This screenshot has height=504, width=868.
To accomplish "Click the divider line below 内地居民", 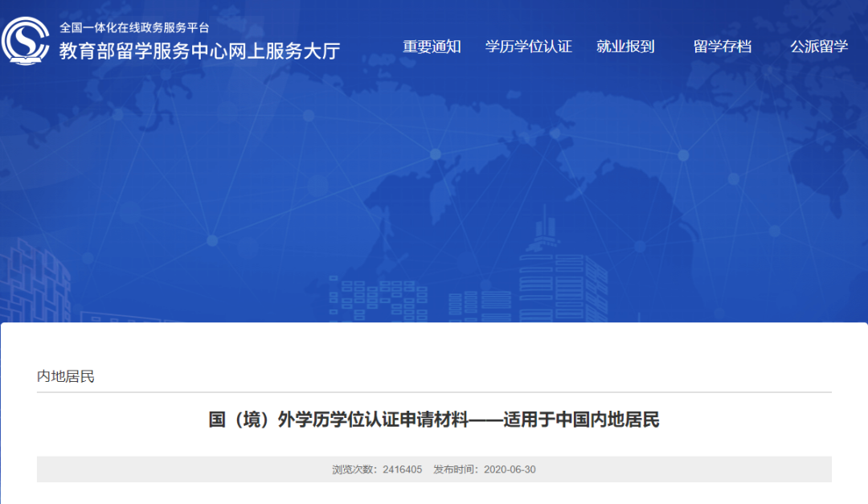I will coord(434,391).
